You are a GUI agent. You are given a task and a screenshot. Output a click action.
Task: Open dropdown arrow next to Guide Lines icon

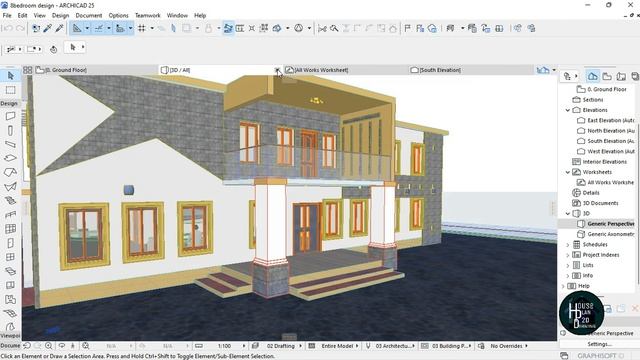[87, 28]
